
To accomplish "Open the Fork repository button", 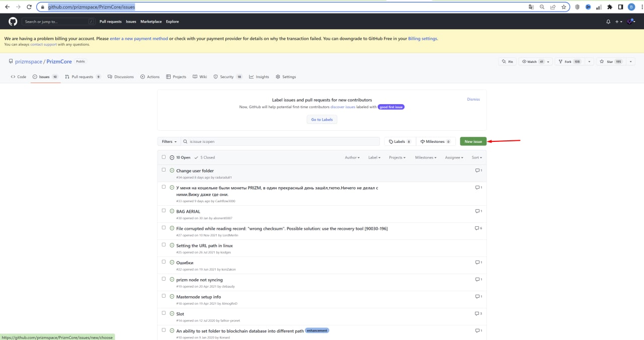I will (x=569, y=61).
